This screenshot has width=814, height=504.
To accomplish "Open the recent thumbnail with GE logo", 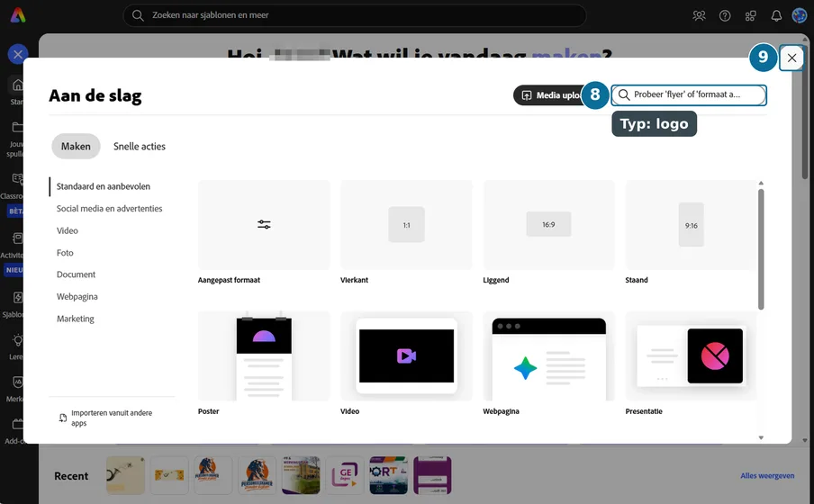I will click(x=345, y=475).
